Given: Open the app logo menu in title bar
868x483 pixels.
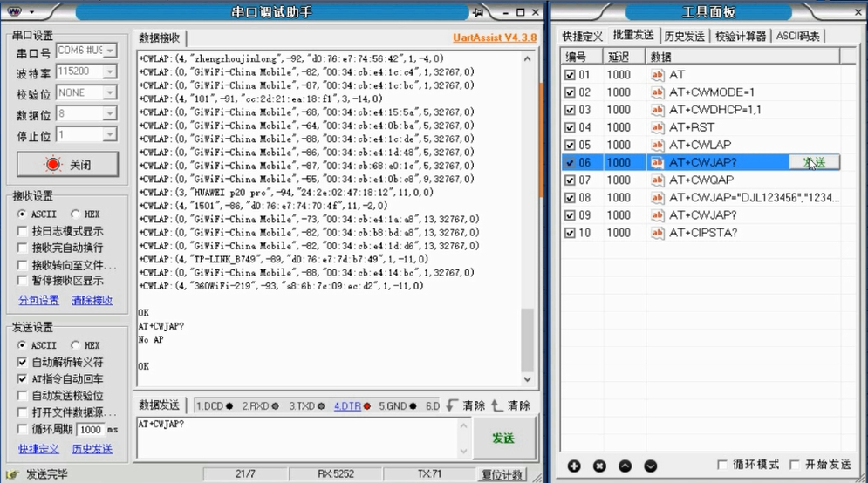Looking at the screenshot, I should click(x=14, y=11).
